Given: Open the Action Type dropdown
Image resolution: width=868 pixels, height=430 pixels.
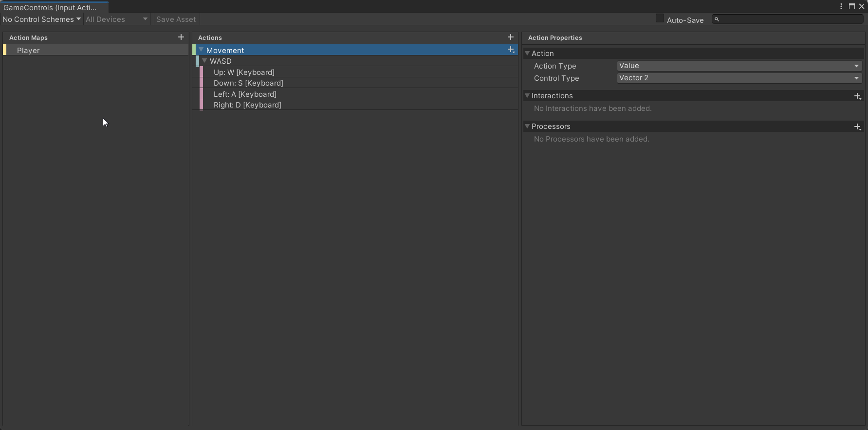Looking at the screenshot, I should pyautogui.click(x=739, y=66).
